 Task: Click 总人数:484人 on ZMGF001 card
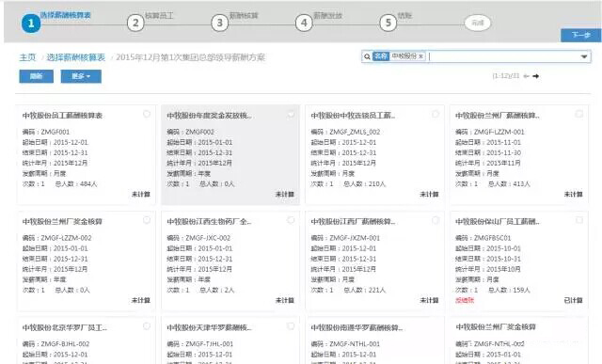[76, 184]
